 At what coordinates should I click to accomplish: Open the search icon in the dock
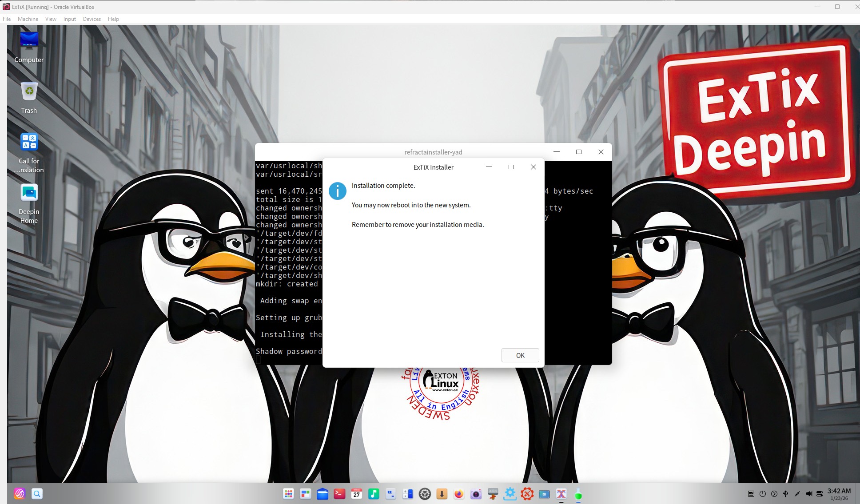(x=37, y=494)
